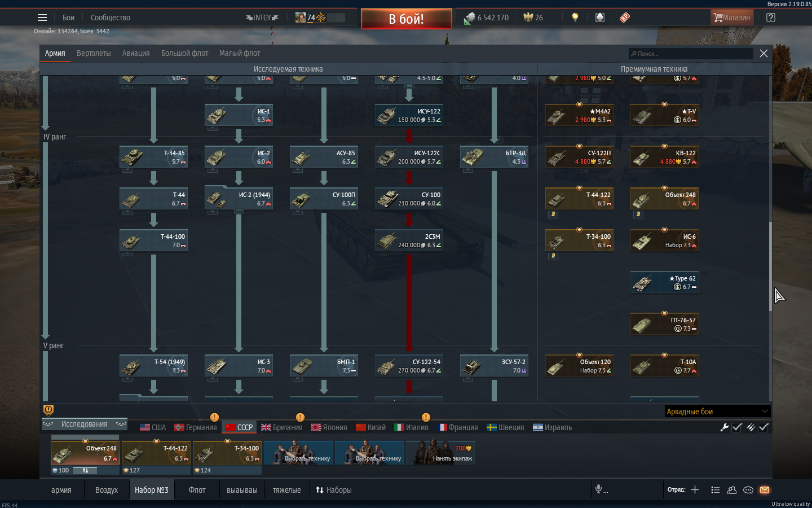812x508 pixels.
Task: Select the 2С3М vehicle card
Action: [x=409, y=240]
